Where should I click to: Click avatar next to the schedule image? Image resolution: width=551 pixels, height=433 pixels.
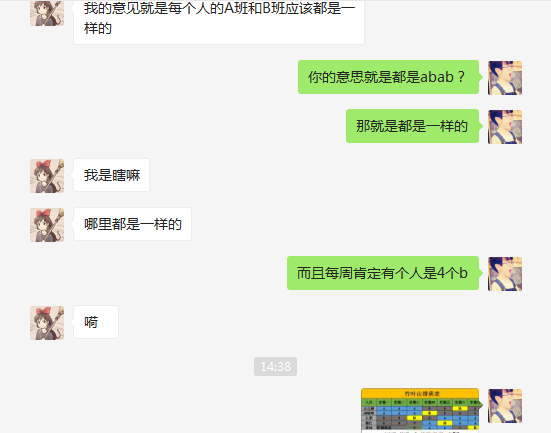[505, 406]
